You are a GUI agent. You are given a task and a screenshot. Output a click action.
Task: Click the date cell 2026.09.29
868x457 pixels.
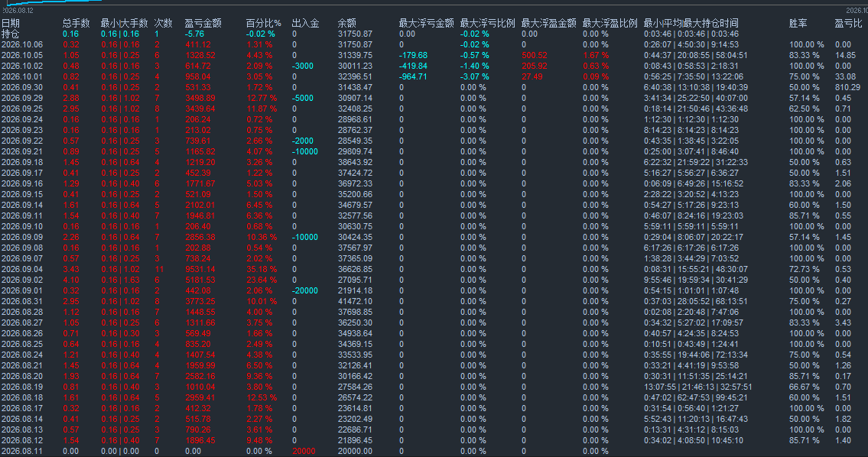[22, 98]
